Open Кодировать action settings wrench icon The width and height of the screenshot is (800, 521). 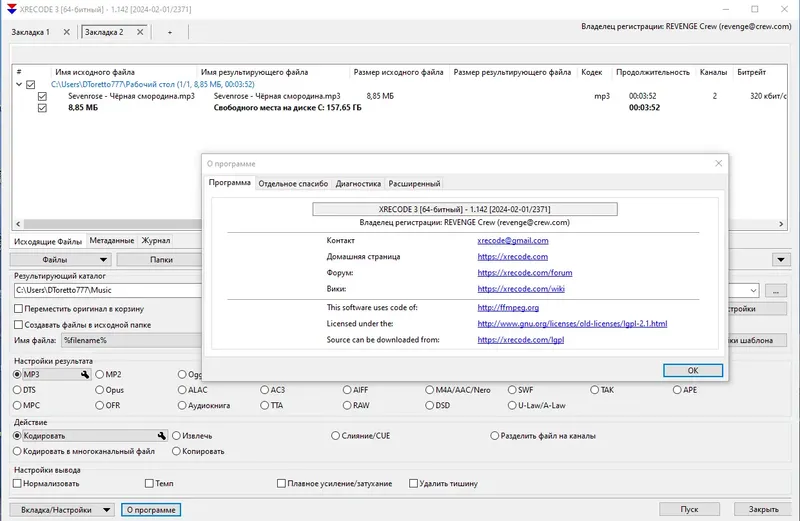[x=162, y=436]
